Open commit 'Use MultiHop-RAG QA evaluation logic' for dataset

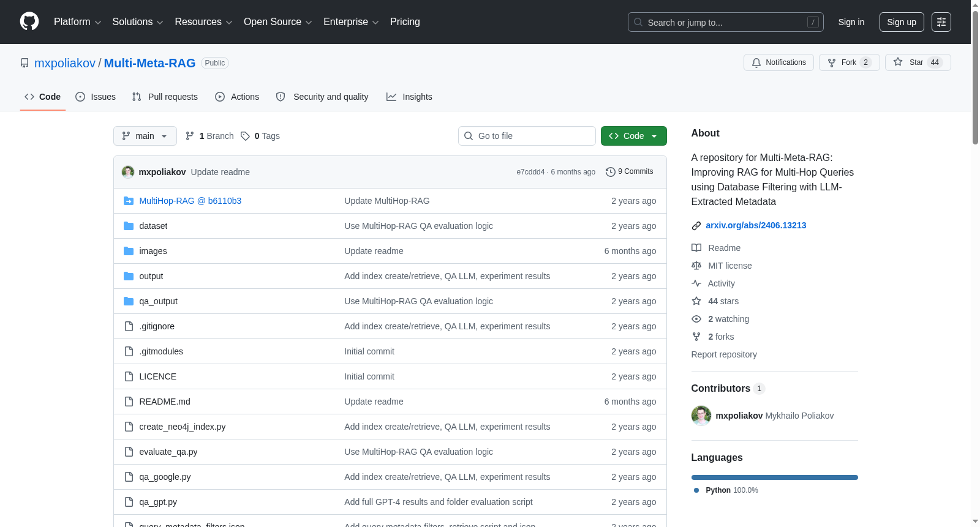[x=418, y=226]
